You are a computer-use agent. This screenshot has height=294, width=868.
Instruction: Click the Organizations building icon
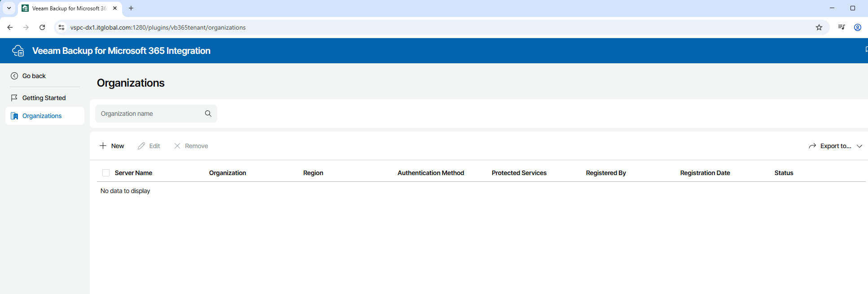pos(14,116)
